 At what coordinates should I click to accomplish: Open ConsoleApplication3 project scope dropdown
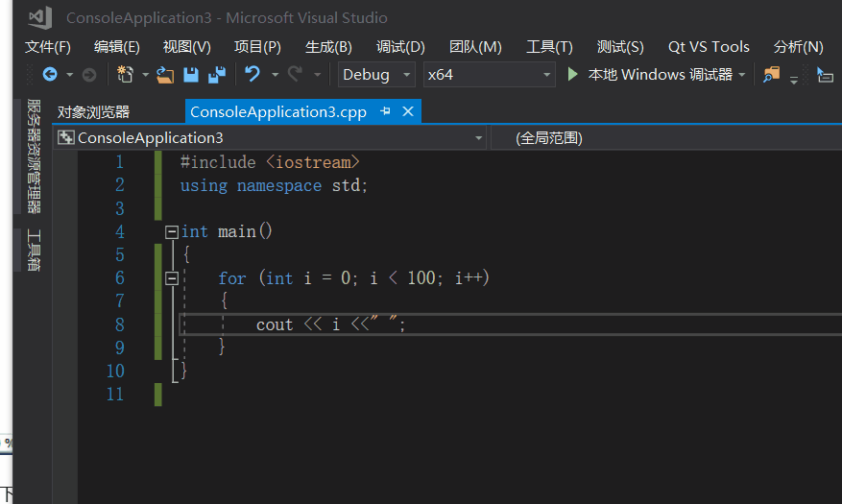[x=270, y=138]
